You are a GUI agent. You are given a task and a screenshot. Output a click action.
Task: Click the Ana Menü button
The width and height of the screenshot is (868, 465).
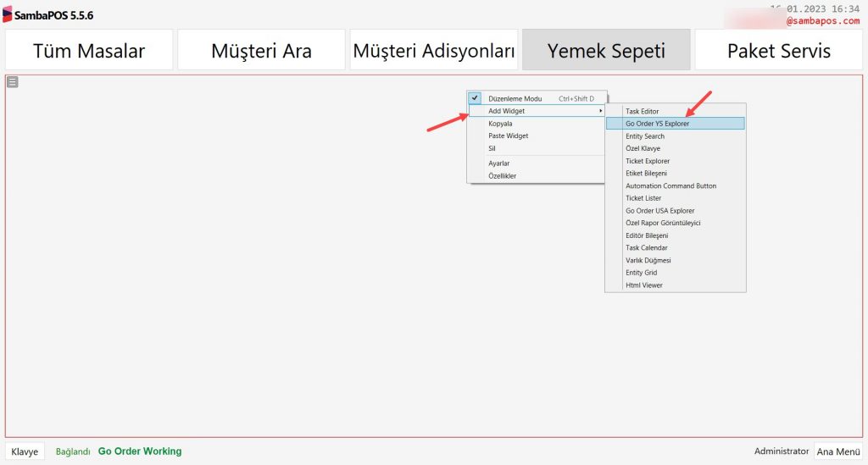coord(837,451)
